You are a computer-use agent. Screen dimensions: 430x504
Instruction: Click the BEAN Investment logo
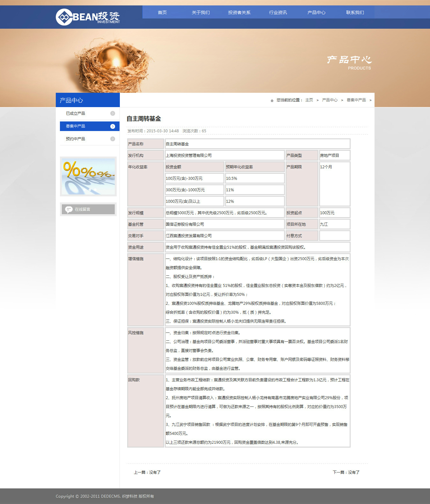(x=88, y=17)
